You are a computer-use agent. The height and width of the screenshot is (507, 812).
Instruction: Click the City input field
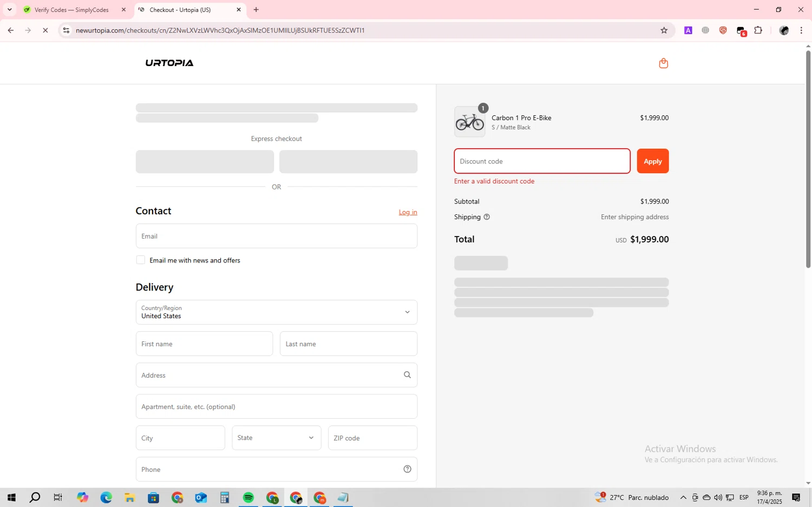tap(180, 438)
